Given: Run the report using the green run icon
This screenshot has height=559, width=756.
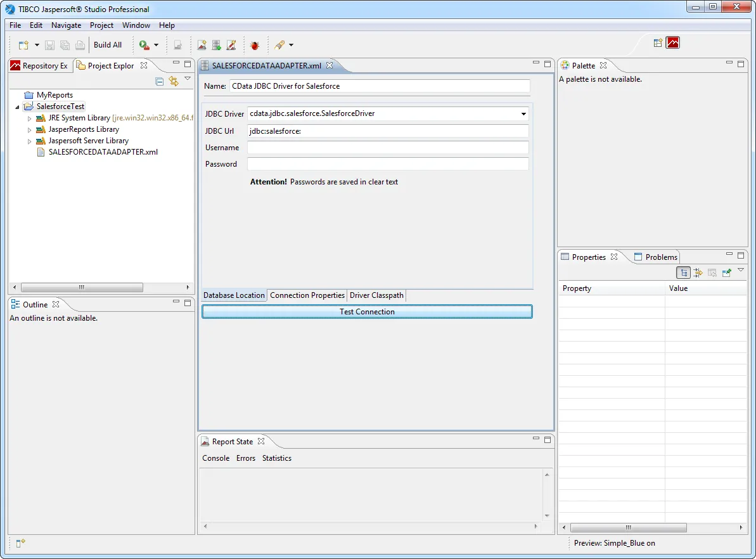Looking at the screenshot, I should (x=143, y=44).
